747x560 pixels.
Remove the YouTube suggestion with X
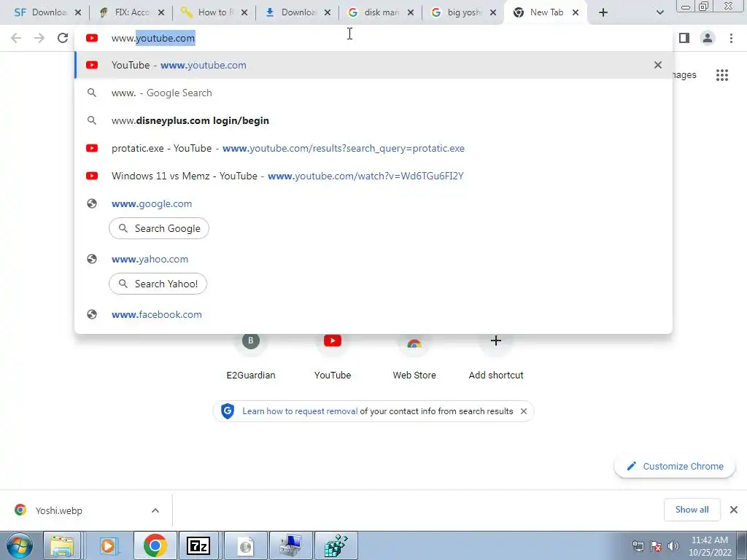658,65
